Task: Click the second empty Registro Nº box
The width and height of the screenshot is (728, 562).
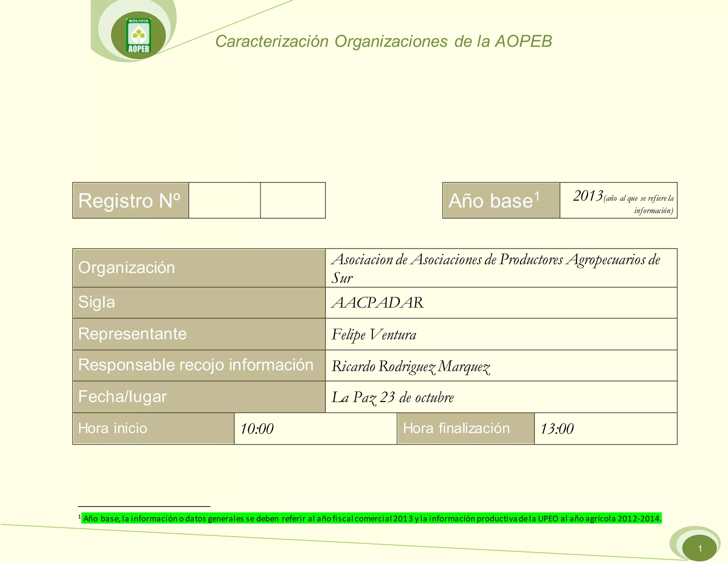Action: [293, 200]
